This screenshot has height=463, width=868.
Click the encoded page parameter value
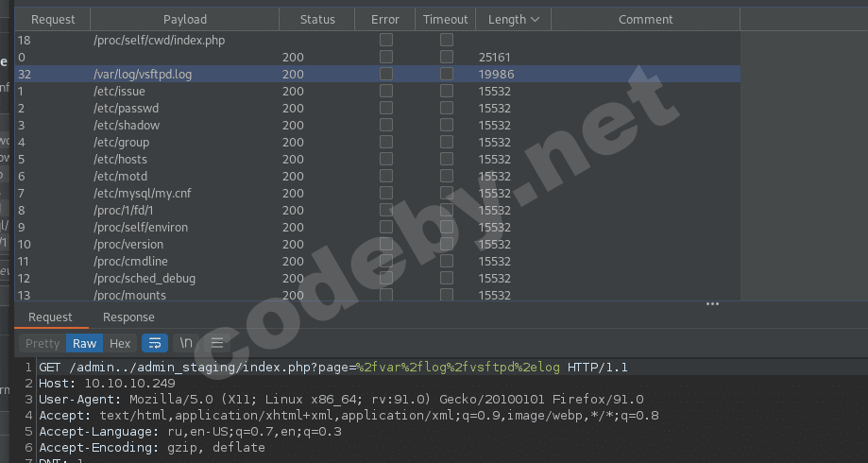tap(458, 368)
